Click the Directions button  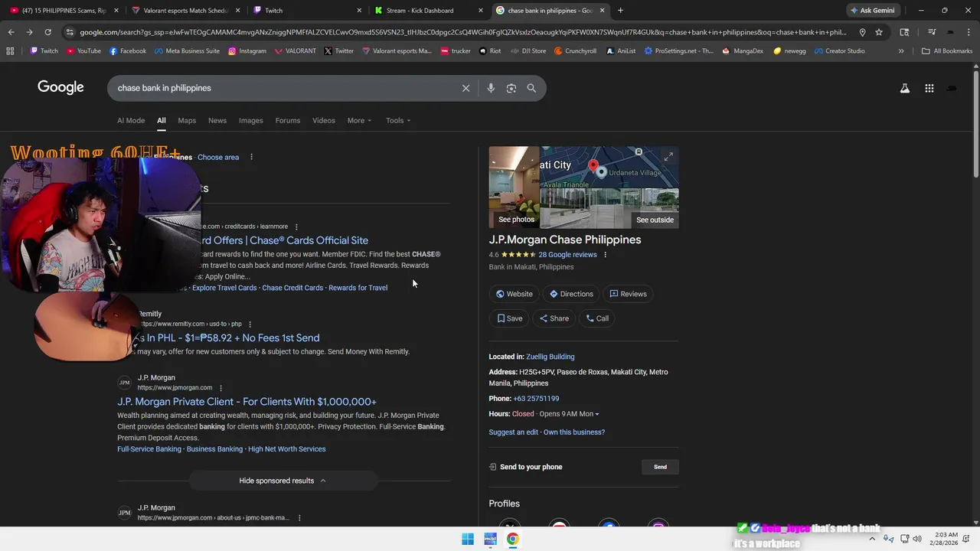(571, 294)
